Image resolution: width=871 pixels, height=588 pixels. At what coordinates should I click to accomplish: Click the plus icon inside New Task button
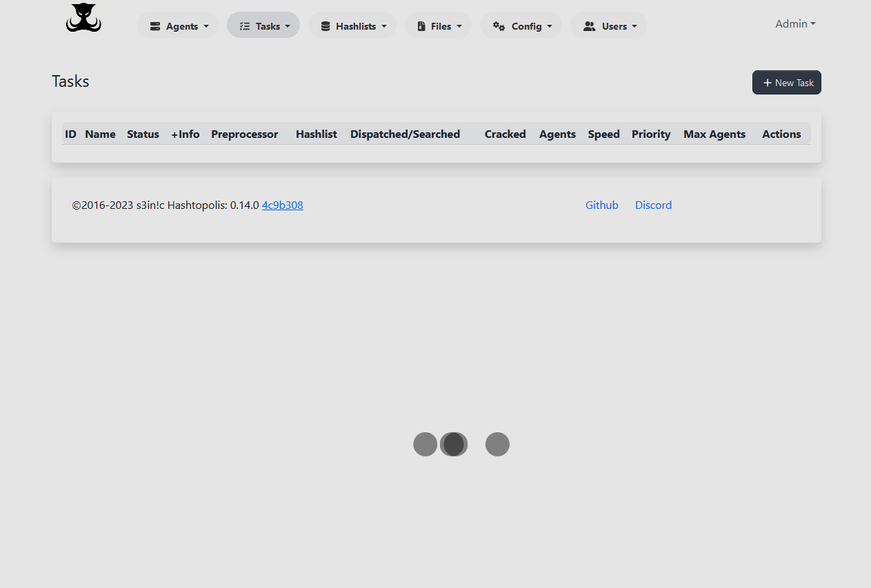[x=768, y=82]
